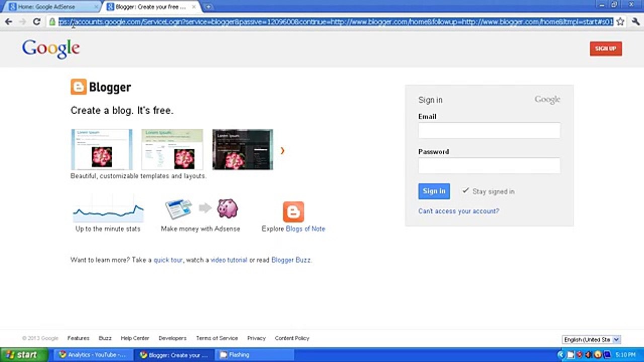This screenshot has height=362, width=644.
Task: Click the 5:10 PM system clock
Action: [626, 355]
